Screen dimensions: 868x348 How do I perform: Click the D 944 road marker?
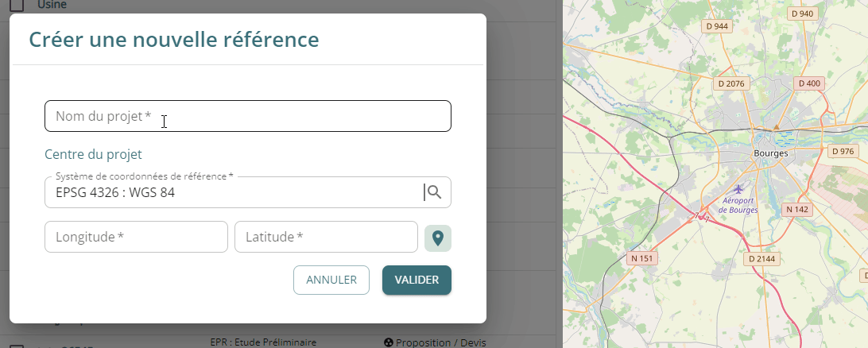[717, 26]
